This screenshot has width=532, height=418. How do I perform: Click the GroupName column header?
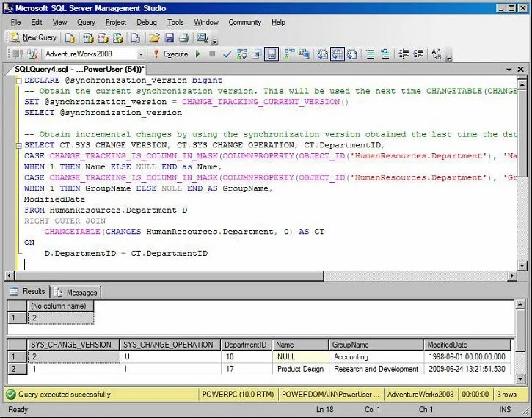376,345
